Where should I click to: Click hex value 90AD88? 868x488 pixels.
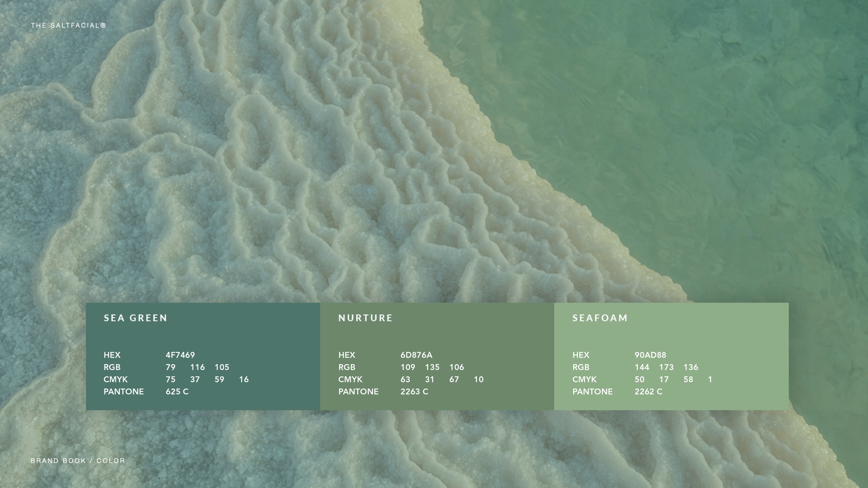pos(650,355)
